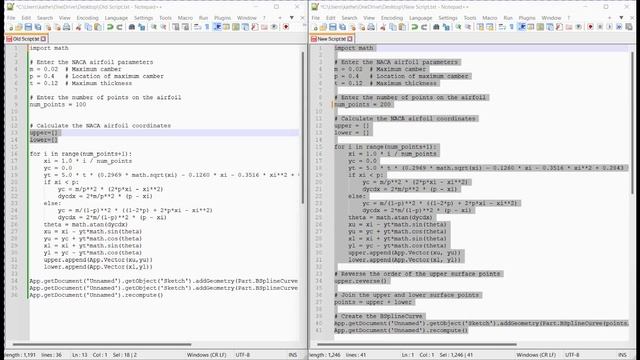640x360 pixels.
Task: Save the file in Old Script window toolbar
Action: coord(28,27)
